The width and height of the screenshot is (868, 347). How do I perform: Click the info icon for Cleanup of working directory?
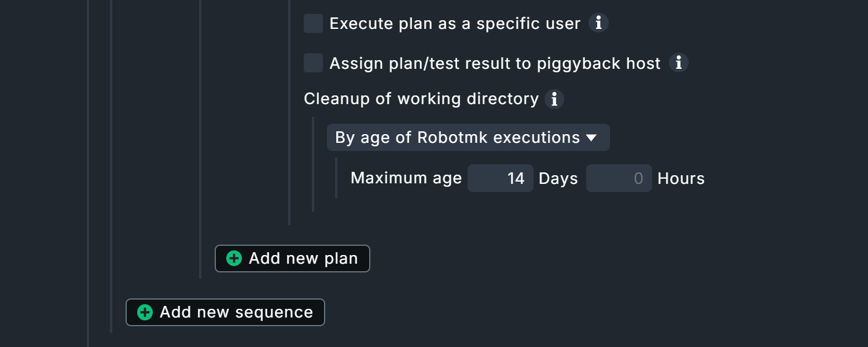[x=554, y=99]
